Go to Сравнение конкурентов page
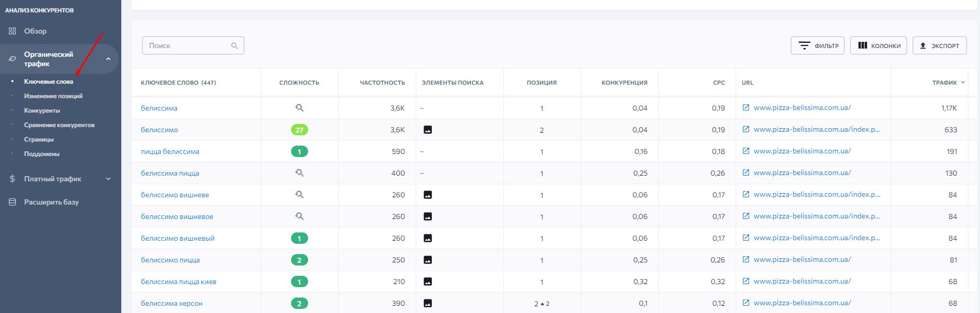The width and height of the screenshot is (980, 313). click(59, 125)
